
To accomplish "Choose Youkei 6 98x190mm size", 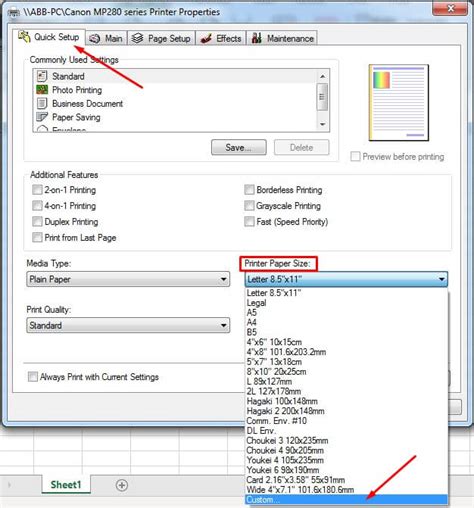I will pos(346,470).
